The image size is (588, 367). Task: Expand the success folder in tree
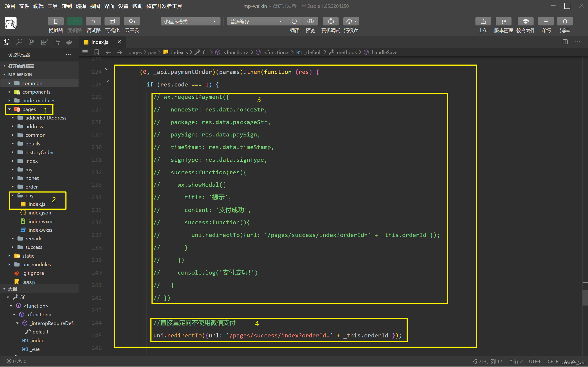click(34, 247)
